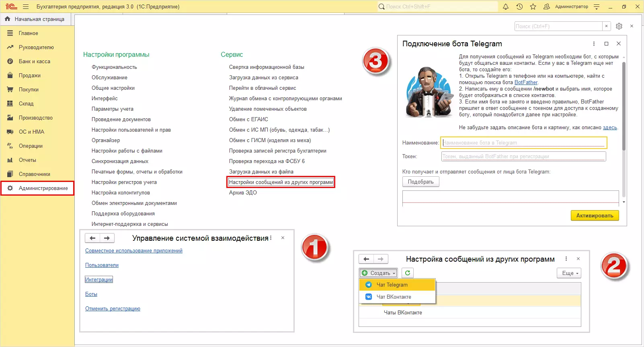Open Свертка информационной базы link
The image size is (644, 347).
click(x=267, y=67)
